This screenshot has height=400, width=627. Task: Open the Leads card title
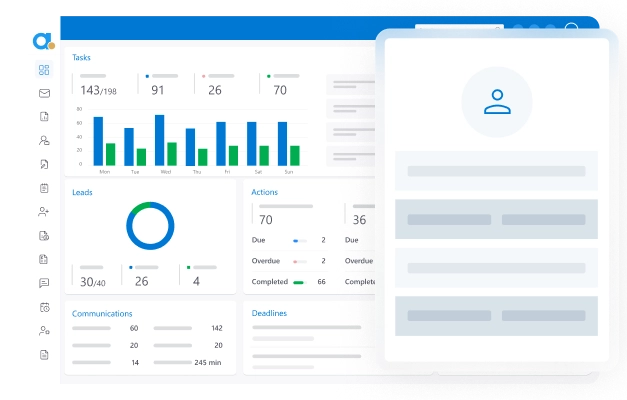point(82,192)
